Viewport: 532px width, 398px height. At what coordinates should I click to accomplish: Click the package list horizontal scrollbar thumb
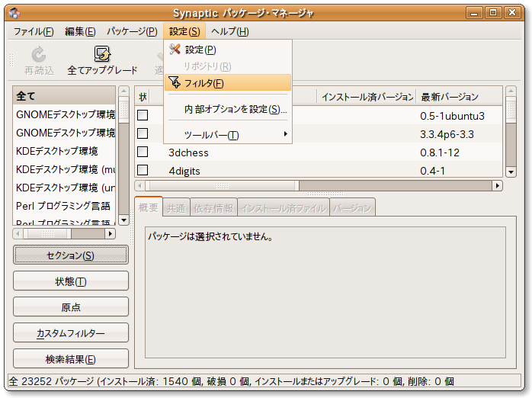tap(223, 185)
